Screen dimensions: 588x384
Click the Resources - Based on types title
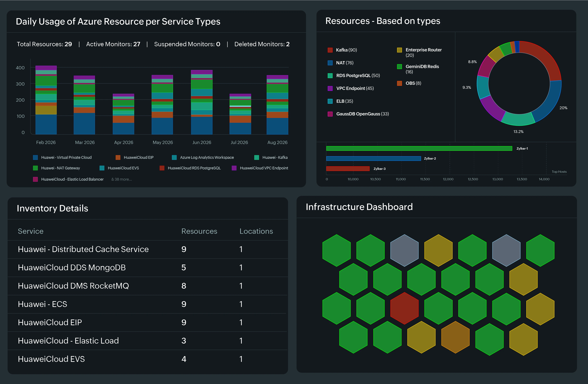(x=383, y=21)
